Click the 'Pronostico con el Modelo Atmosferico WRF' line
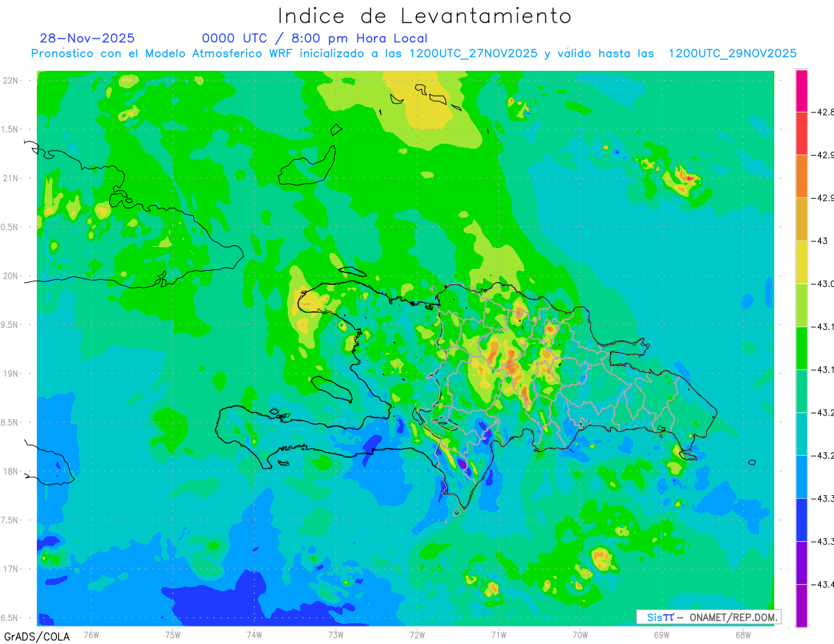Image resolution: width=834 pixels, height=644 pixels. click(413, 53)
